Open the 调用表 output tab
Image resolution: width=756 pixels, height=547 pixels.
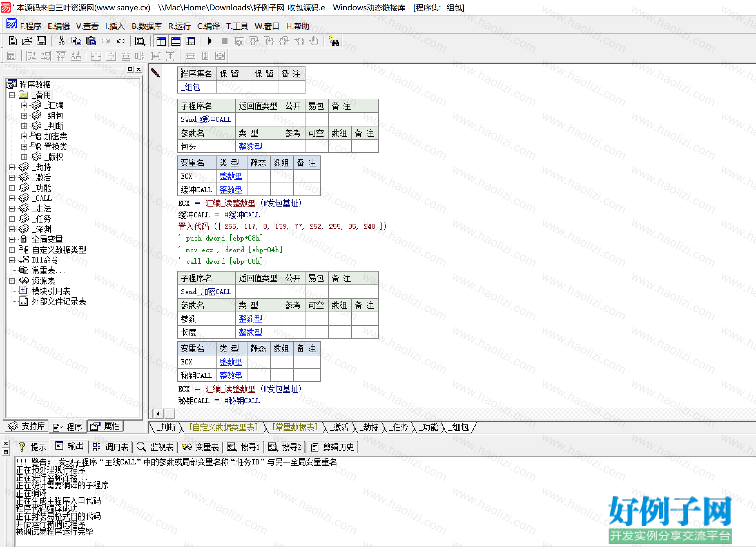click(110, 447)
